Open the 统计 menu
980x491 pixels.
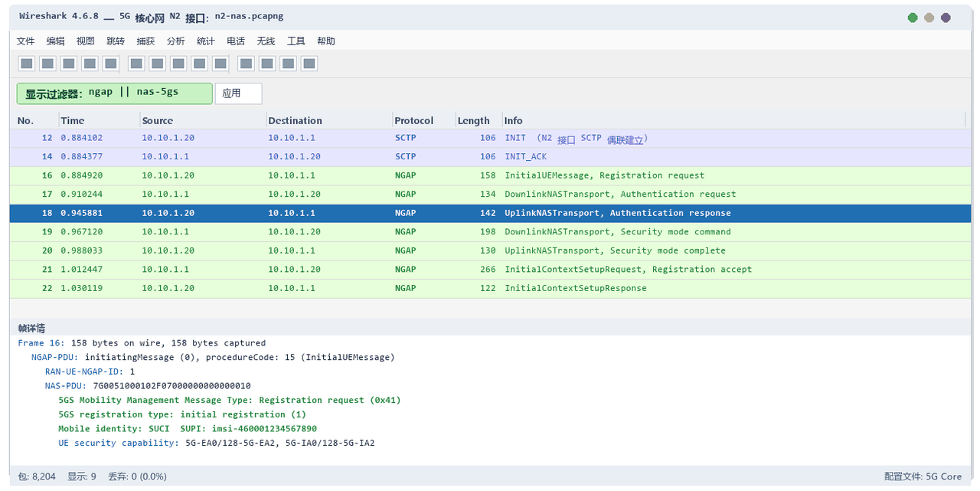(x=205, y=41)
